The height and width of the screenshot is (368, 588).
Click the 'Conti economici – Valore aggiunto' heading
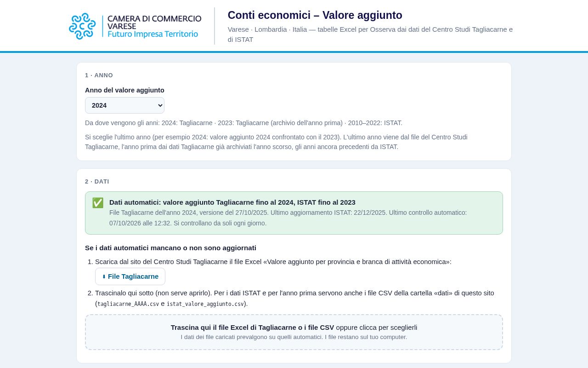[315, 15]
